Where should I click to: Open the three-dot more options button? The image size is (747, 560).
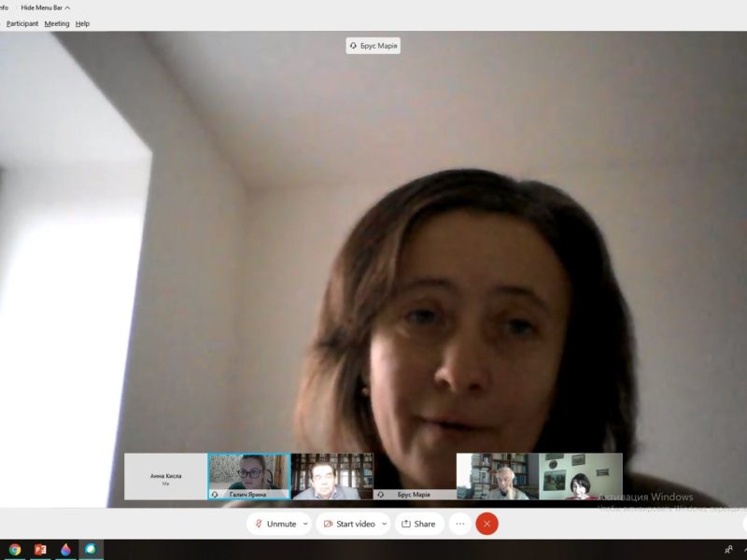point(459,524)
